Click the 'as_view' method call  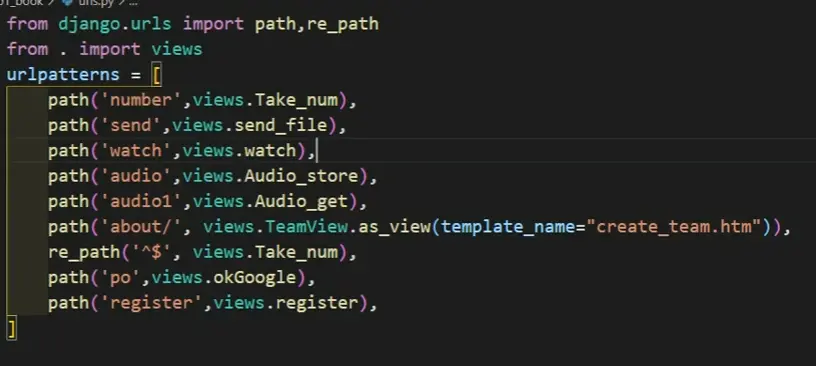tap(394, 227)
